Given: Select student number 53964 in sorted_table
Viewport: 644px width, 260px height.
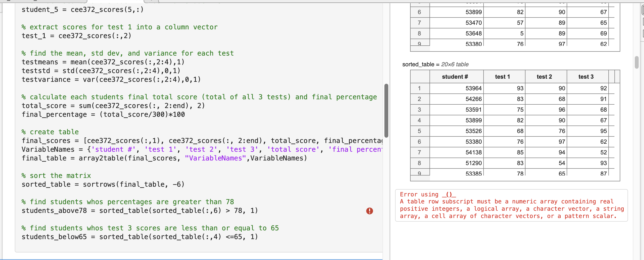Looking at the screenshot, I should click(x=474, y=88).
